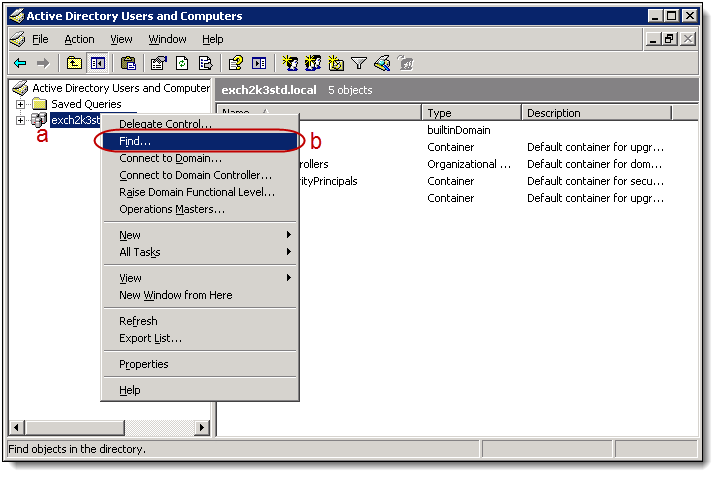Click the builtinDomain type cell
Screen dimensions: 720x479
tap(459, 130)
